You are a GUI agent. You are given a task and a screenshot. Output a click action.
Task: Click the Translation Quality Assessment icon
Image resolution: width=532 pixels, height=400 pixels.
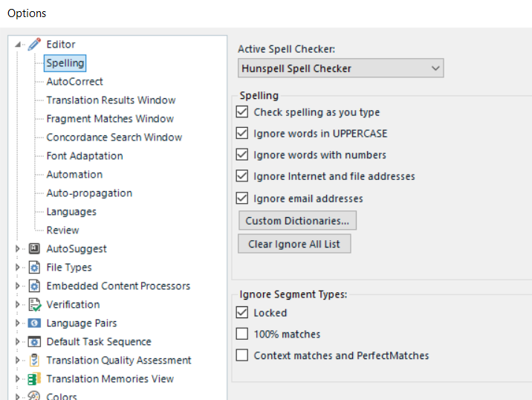tap(34, 360)
